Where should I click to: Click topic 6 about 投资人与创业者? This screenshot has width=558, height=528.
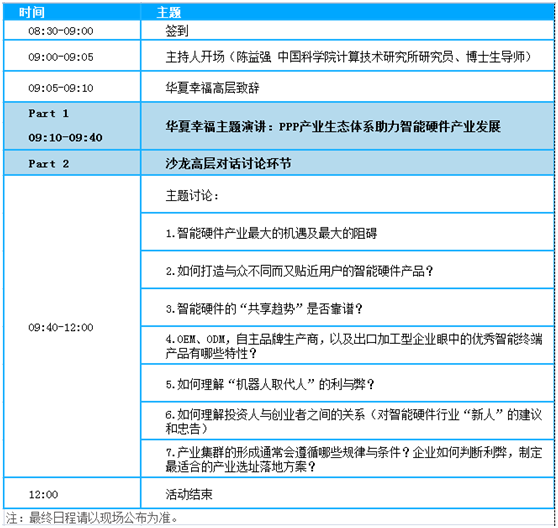tap(354, 421)
